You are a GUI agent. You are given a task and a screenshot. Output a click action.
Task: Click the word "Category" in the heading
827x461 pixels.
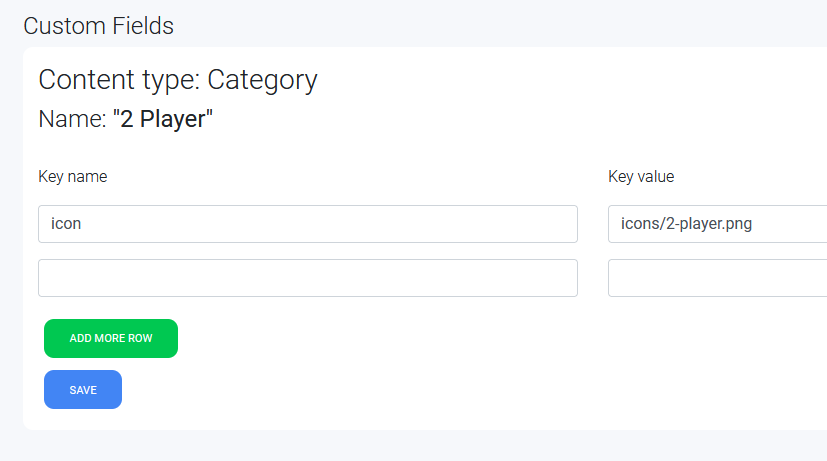[263, 80]
